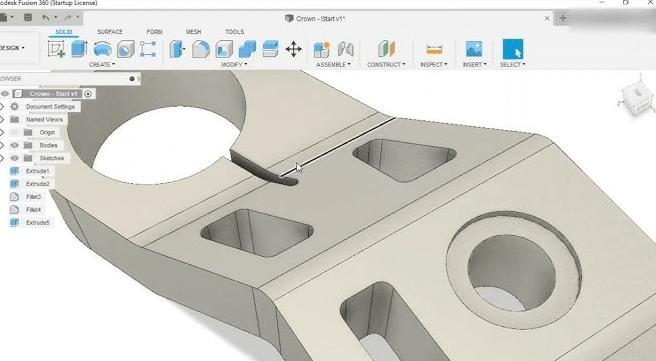Select Fillet3 in the feature list
Viewport: 656px width, 361px height.
pyautogui.click(x=33, y=197)
